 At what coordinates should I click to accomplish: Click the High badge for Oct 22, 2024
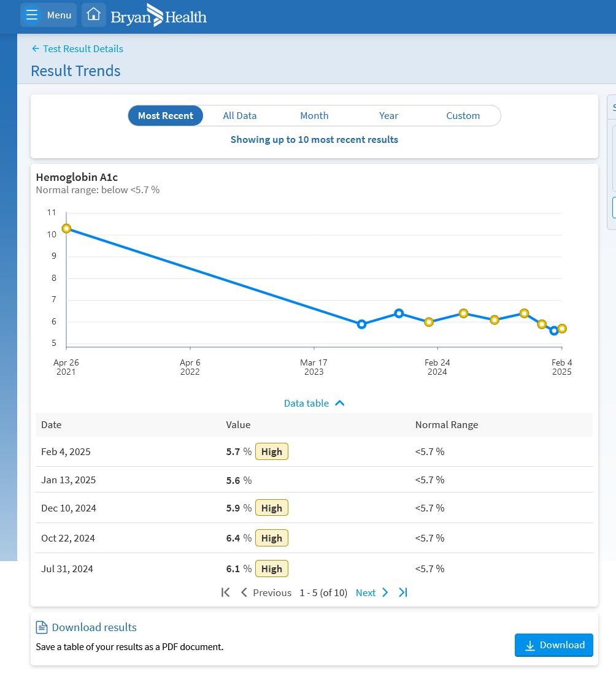(272, 538)
